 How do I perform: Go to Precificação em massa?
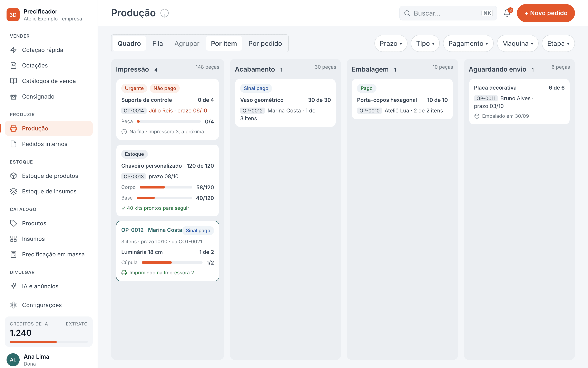click(49, 255)
